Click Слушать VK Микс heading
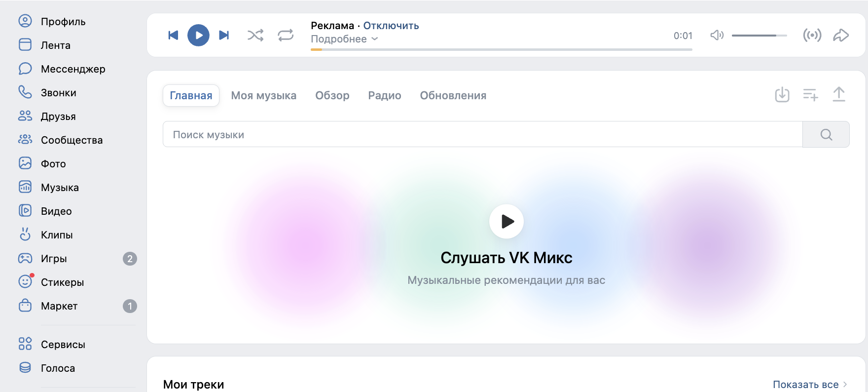 [x=506, y=258]
